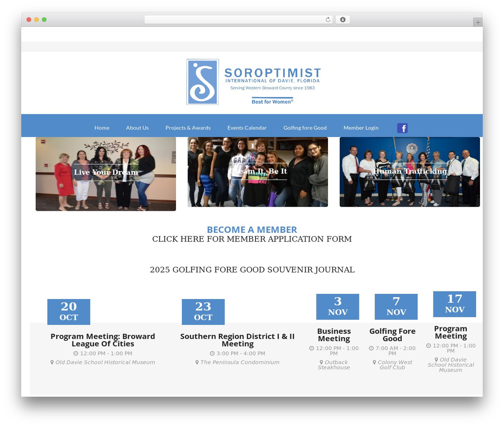
Task: Click the Human Trafficking photo tile
Action: tap(410, 172)
